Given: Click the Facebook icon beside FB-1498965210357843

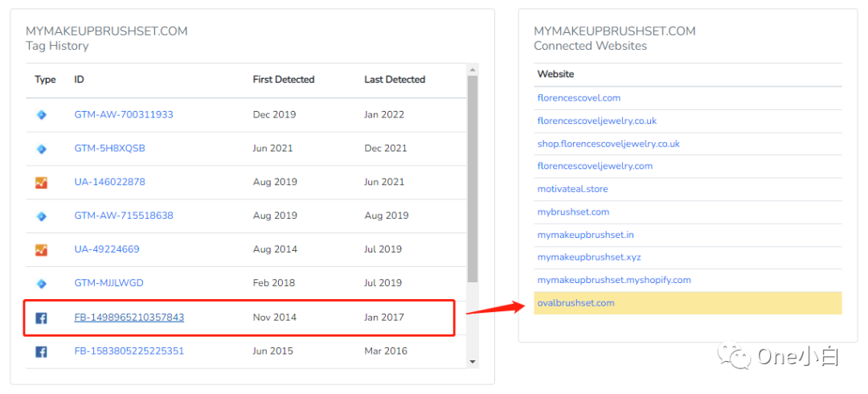Looking at the screenshot, I should pos(42,318).
